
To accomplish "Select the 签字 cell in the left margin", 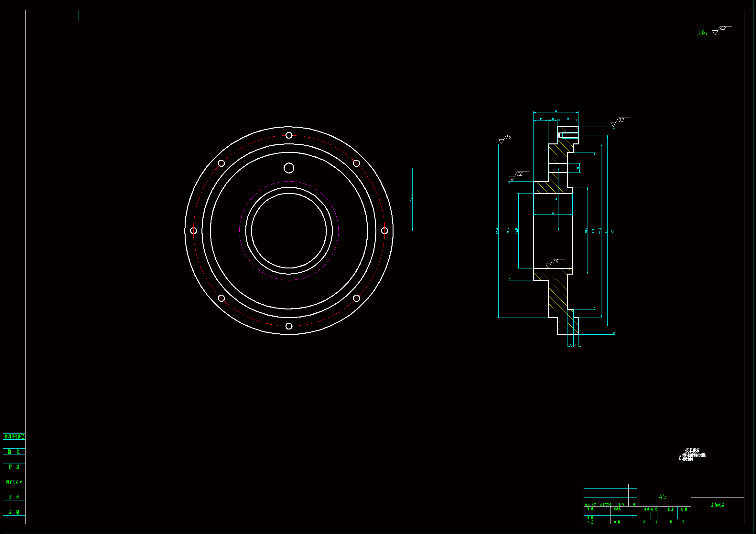I will click(14, 497).
